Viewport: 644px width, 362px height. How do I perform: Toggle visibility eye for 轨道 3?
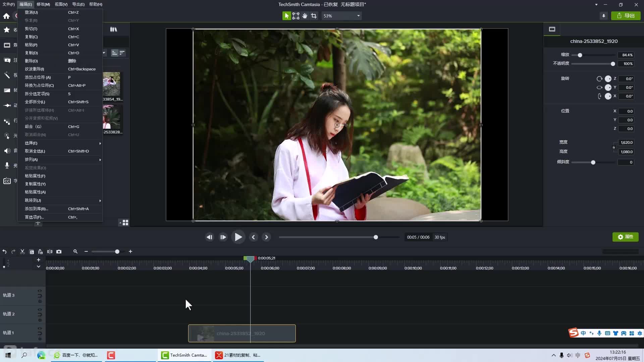[40, 291]
